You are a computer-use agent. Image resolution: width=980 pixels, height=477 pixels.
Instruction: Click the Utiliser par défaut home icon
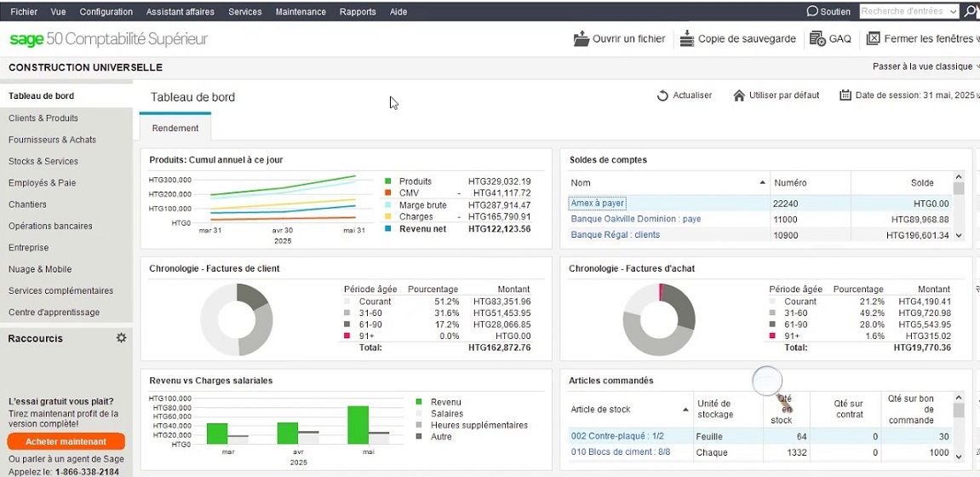739,95
